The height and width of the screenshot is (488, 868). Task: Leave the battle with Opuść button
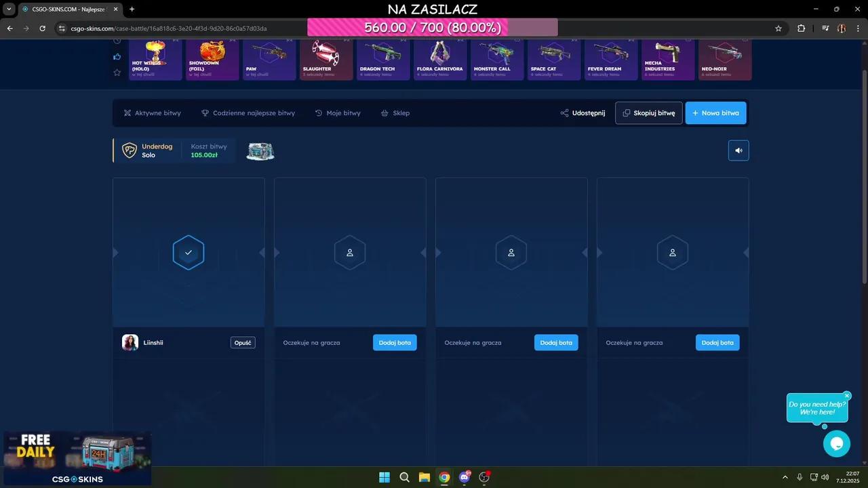point(243,343)
